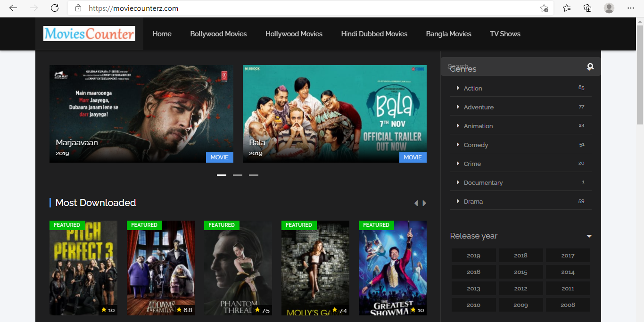This screenshot has height=322, width=644.
Task: Open the Bala featured banner
Action: click(335, 114)
